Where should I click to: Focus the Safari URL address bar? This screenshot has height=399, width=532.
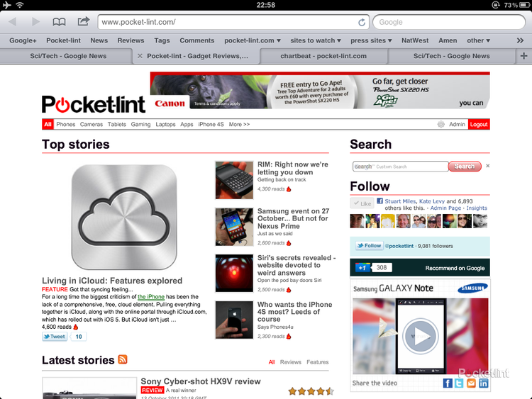click(233, 22)
